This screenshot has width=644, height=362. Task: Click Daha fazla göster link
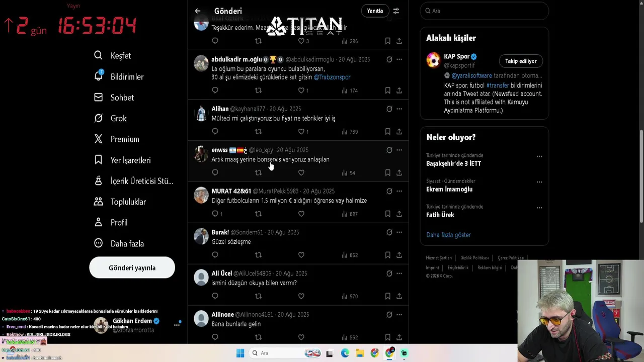click(x=448, y=235)
